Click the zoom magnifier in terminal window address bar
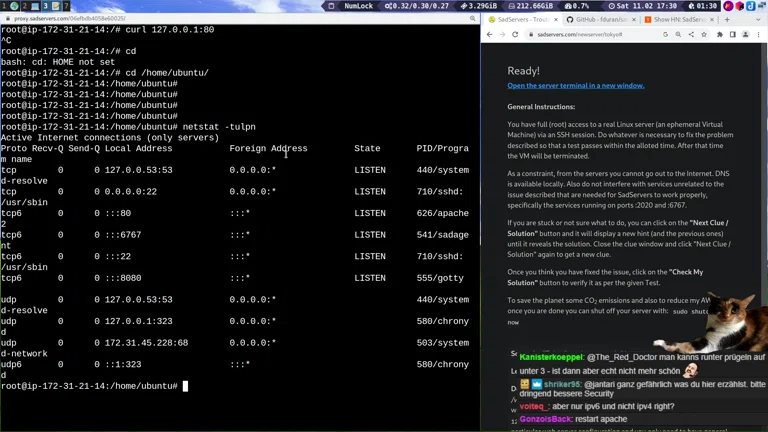Screen dimensions: 768x432 (472, 19)
